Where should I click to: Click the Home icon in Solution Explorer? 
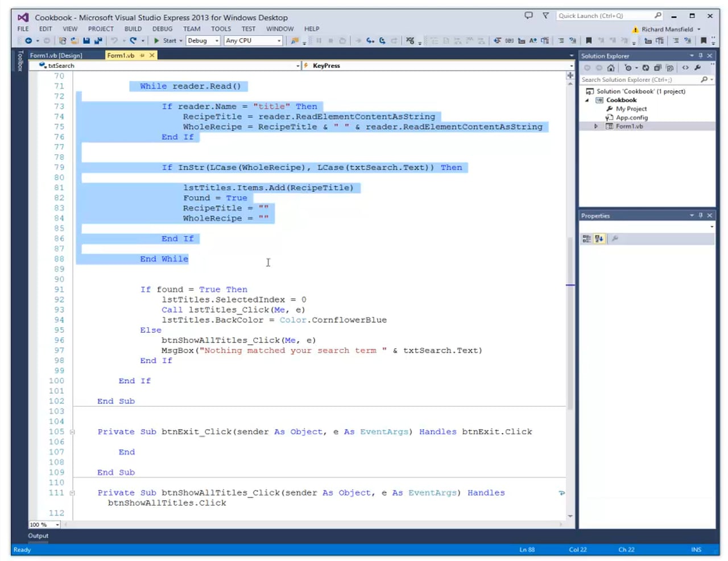[611, 68]
